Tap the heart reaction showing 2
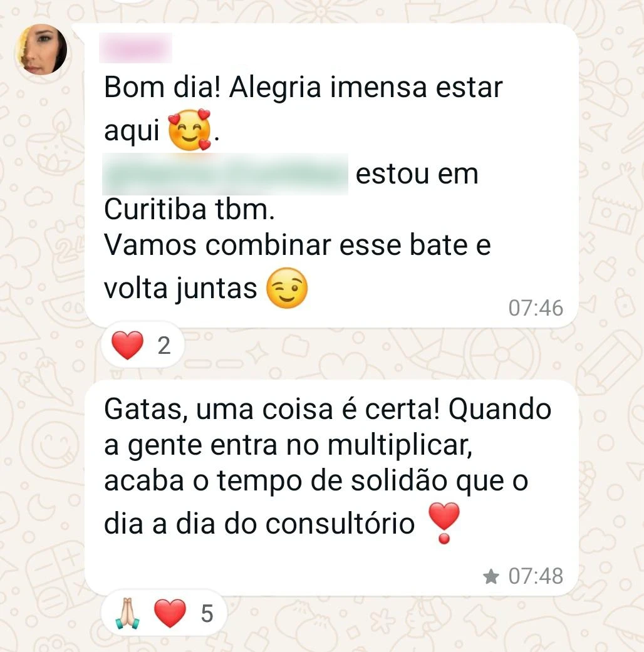This screenshot has width=644, height=652. tap(128, 345)
